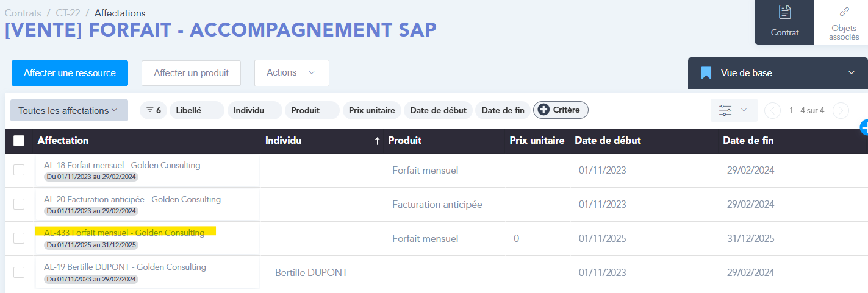
Task: Click the blue plus button at table edge
Action: click(x=864, y=127)
